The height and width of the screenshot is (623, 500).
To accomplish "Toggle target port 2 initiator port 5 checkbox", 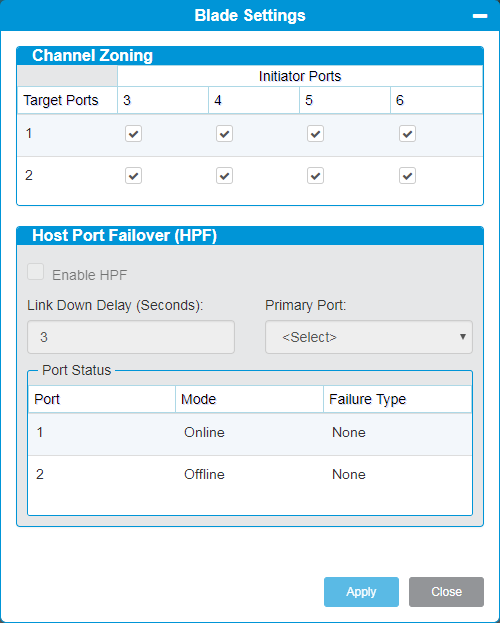I will [315, 176].
